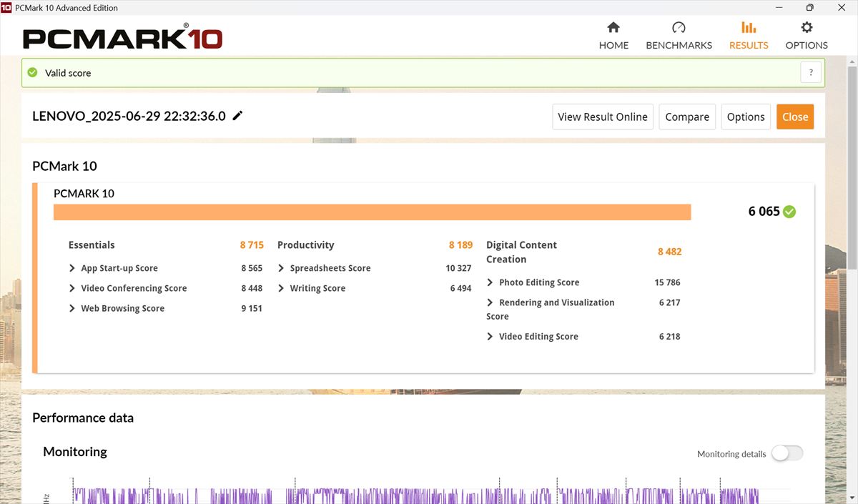
Task: Click the Monitoring section heading
Action: [75, 451]
